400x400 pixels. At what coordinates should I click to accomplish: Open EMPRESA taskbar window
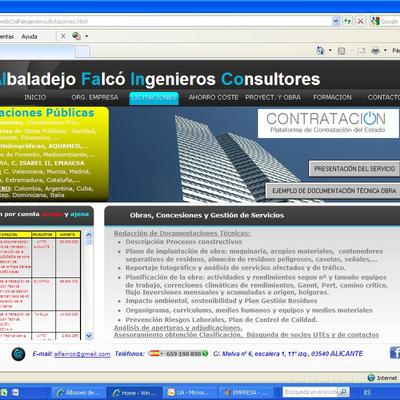[246, 393]
